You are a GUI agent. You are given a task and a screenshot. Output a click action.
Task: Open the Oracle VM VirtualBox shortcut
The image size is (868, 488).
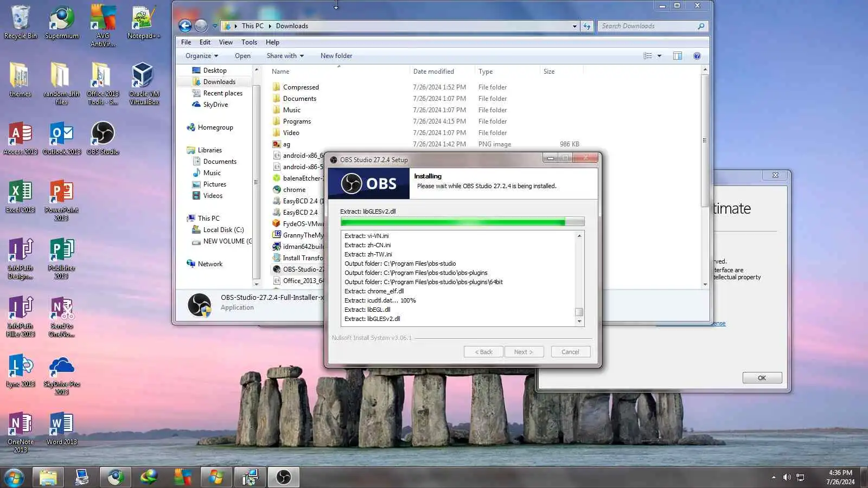(x=144, y=84)
